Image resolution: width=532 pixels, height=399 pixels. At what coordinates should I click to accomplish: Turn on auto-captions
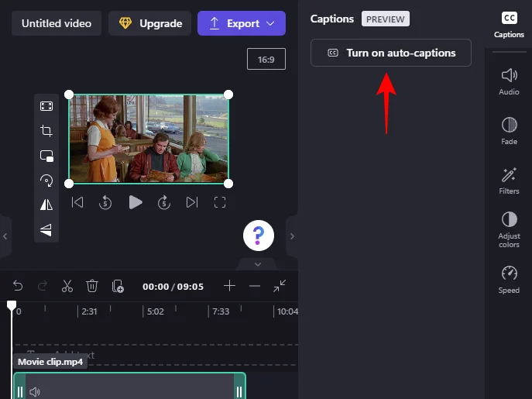(391, 53)
